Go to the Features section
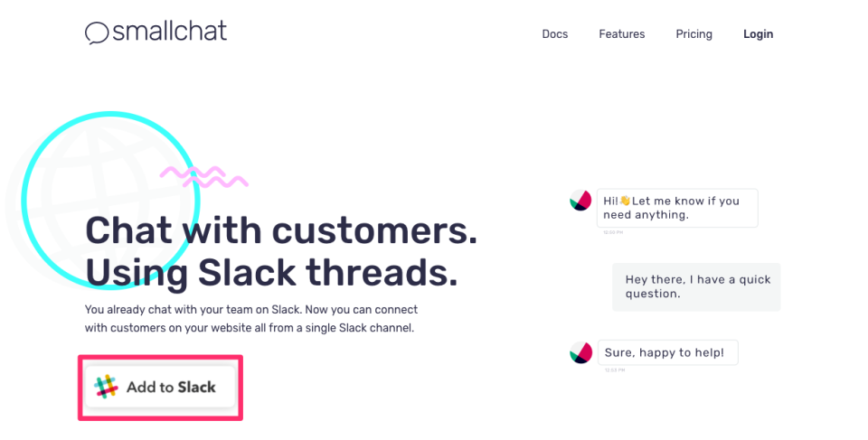Screen dimensions: 868x440 pos(622,34)
